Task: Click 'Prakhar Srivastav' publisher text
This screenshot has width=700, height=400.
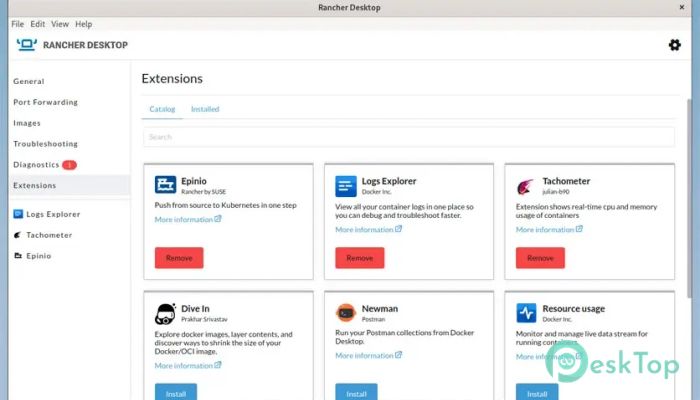Action: tap(204, 319)
